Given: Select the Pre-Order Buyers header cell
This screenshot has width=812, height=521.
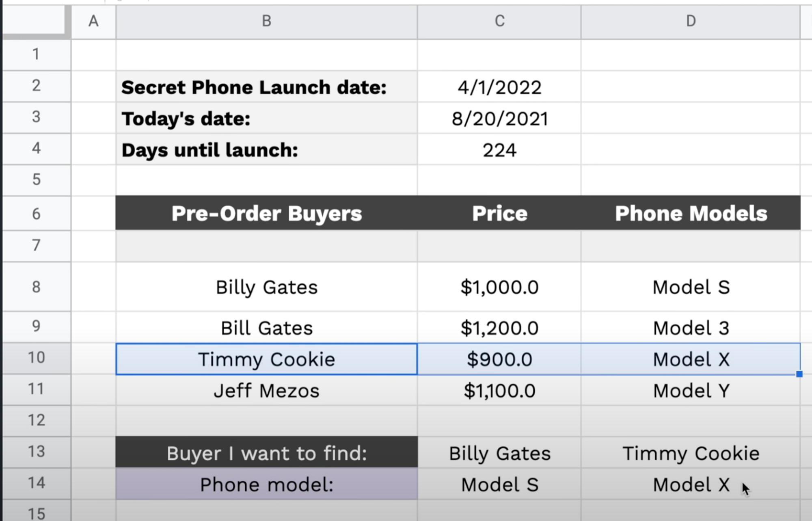Looking at the screenshot, I should 266,213.
